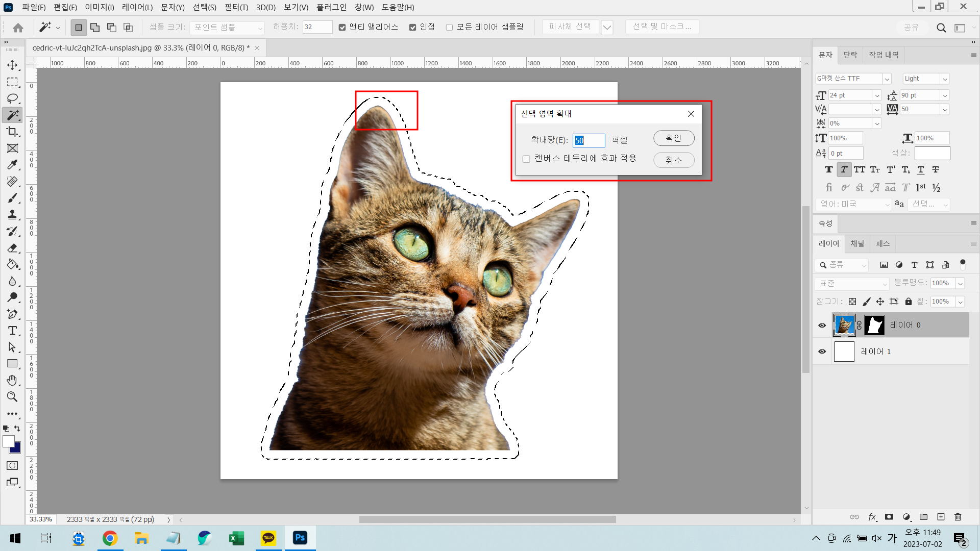Screen dimensions: 980x551
Task: Enable 캔버스 테두리에 효과 적용 checkbox
Action: coord(526,159)
